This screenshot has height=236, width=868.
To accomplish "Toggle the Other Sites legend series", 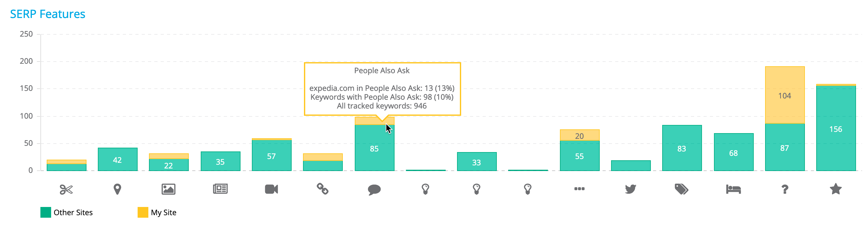I will (x=73, y=212).
